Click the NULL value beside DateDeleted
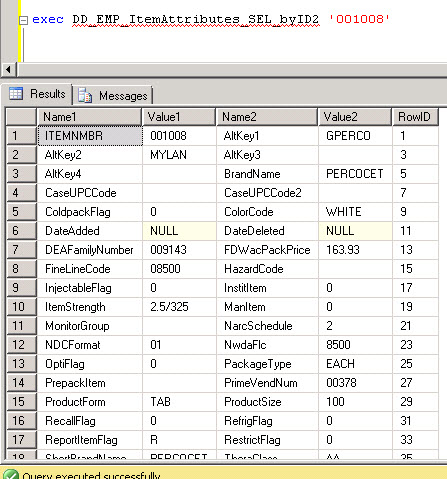 click(x=355, y=231)
